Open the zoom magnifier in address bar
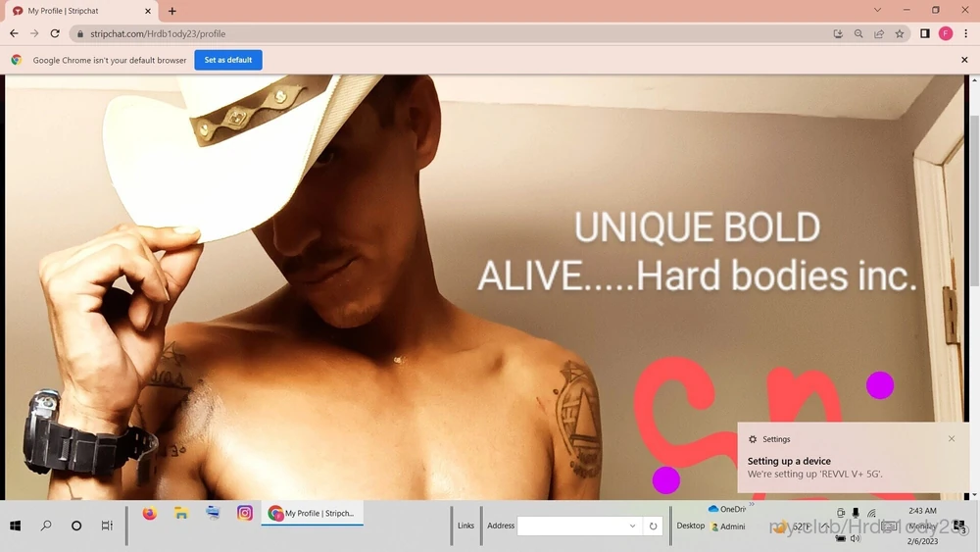980x552 pixels. [858, 33]
